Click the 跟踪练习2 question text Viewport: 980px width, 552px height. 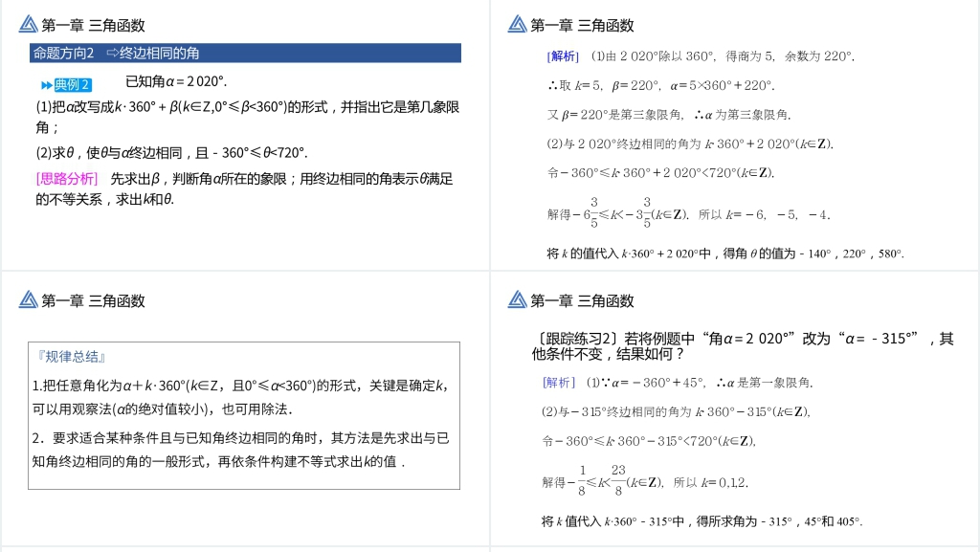point(743,346)
